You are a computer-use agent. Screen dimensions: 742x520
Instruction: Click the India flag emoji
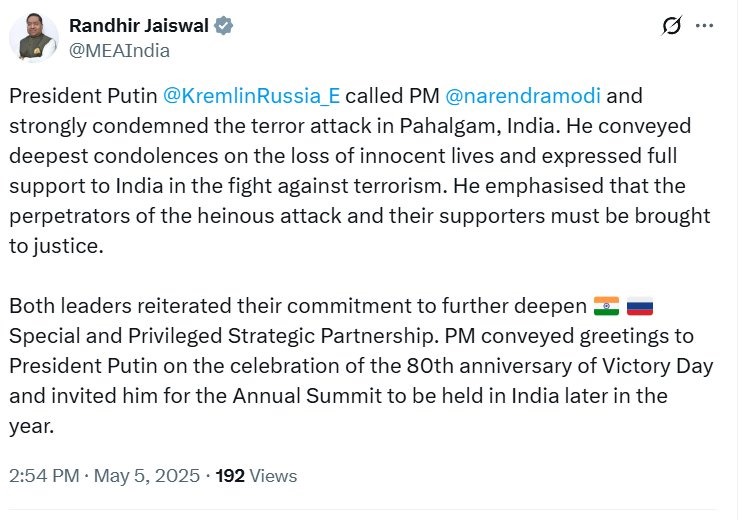click(x=606, y=305)
